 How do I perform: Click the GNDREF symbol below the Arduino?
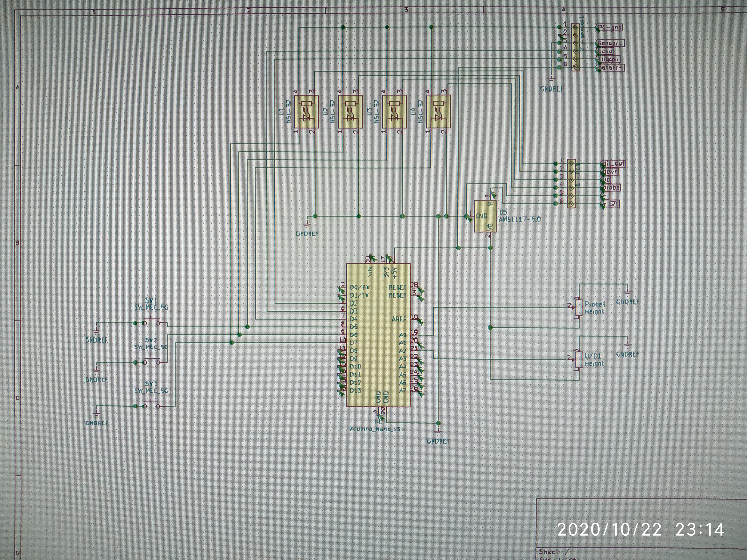(x=438, y=431)
